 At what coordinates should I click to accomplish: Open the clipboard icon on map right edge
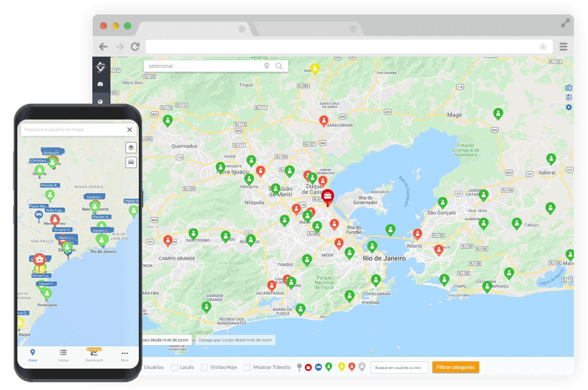[x=569, y=87]
